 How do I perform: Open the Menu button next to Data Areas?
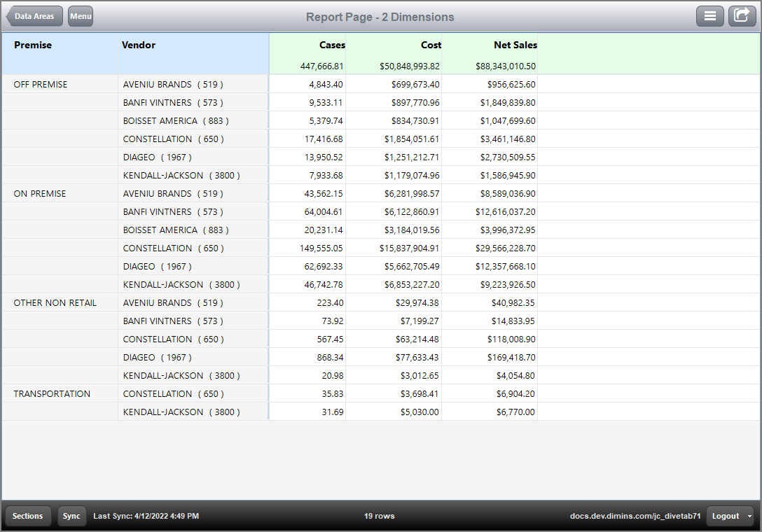tap(80, 16)
